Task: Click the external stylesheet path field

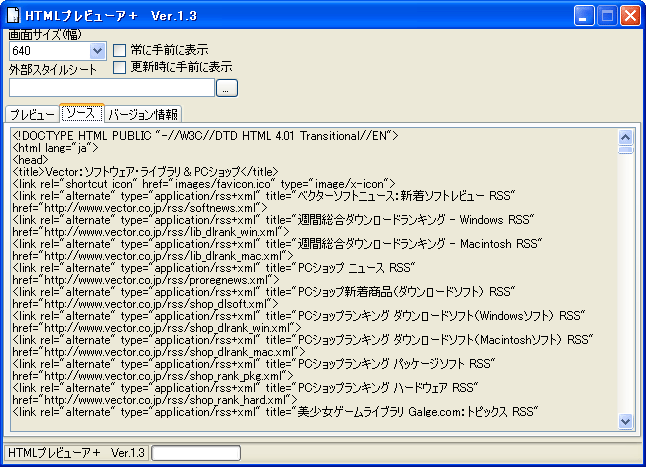Action: pos(112,88)
